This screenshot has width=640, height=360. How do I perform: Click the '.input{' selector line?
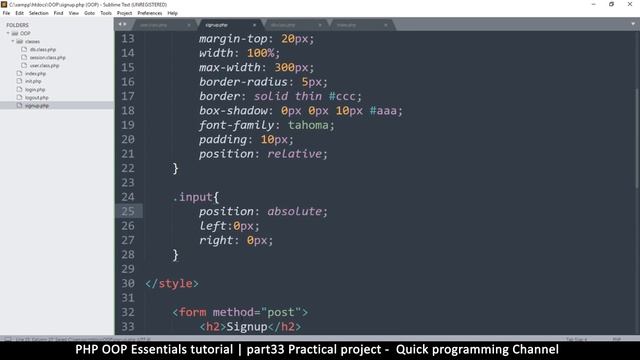[196, 197]
